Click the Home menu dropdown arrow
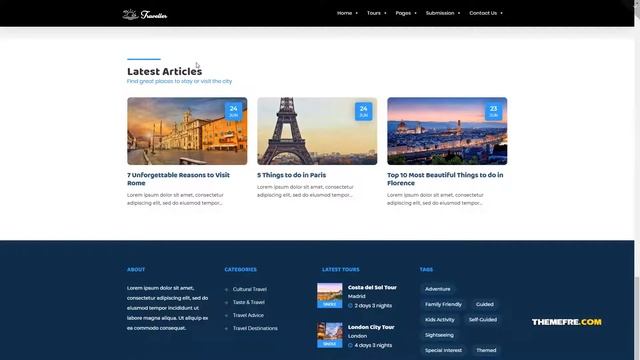Screen dimensions: 640x360 coord(357,13)
